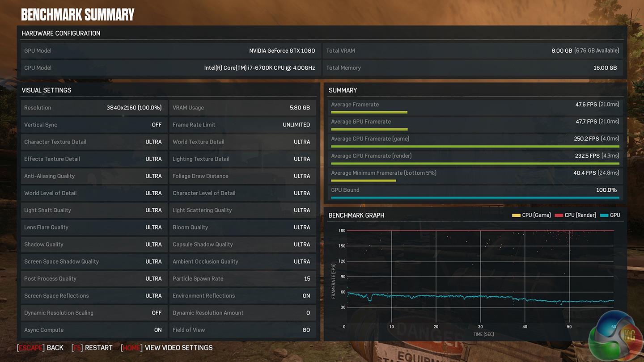Click the [ESCAPE] key hint
Screen dimensions: 644x362
click(x=30, y=348)
